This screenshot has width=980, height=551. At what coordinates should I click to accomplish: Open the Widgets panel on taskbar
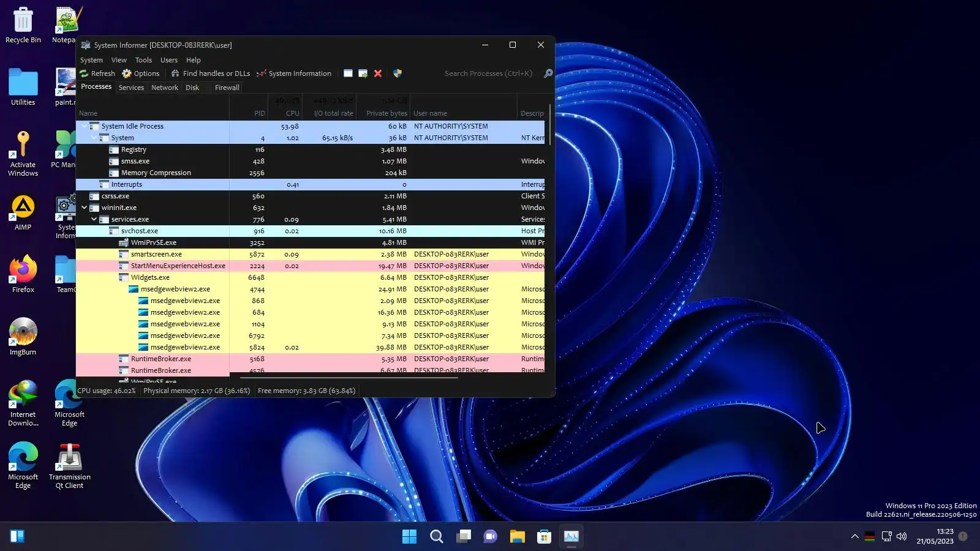point(17,537)
